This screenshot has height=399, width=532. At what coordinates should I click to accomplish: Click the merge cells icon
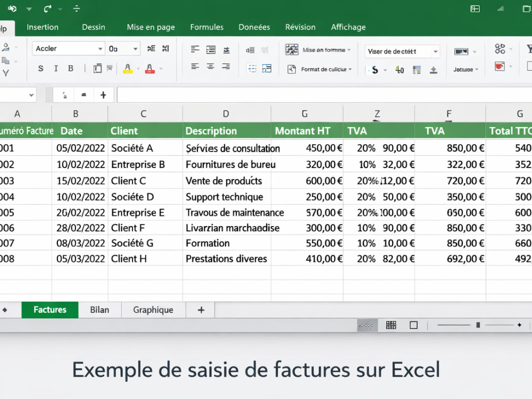pos(267,69)
